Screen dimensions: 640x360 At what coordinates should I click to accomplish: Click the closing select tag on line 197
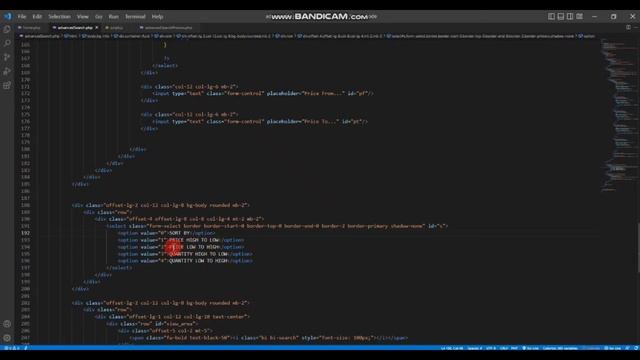119,268
